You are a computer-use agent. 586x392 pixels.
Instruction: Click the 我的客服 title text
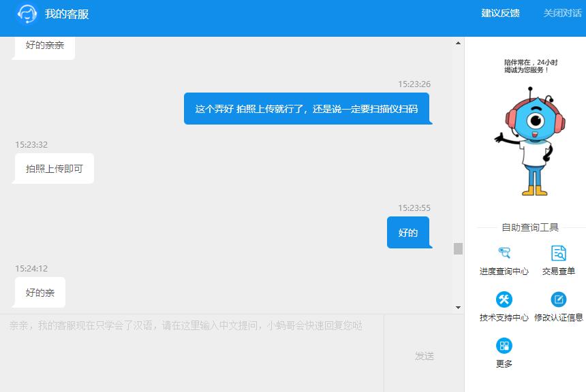click(x=67, y=14)
